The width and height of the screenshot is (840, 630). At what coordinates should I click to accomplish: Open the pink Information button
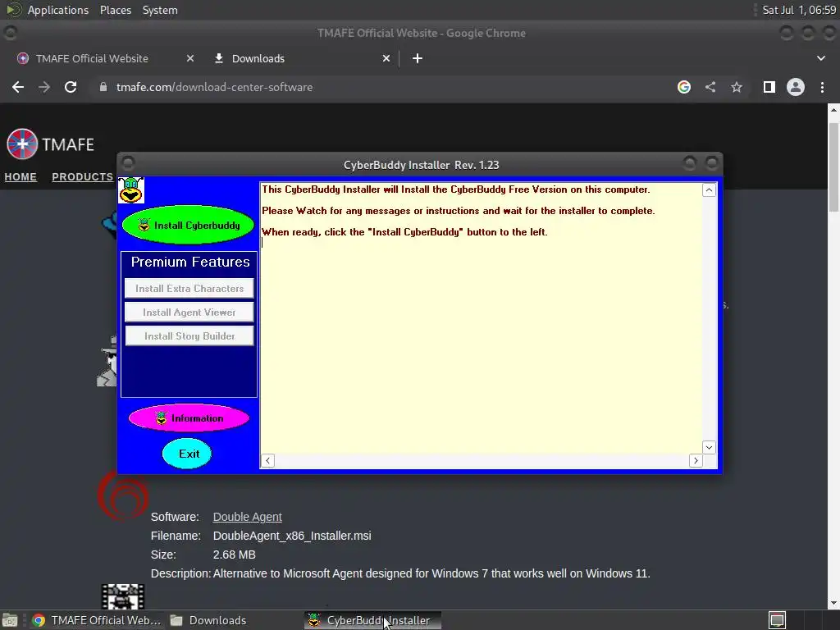tap(189, 418)
